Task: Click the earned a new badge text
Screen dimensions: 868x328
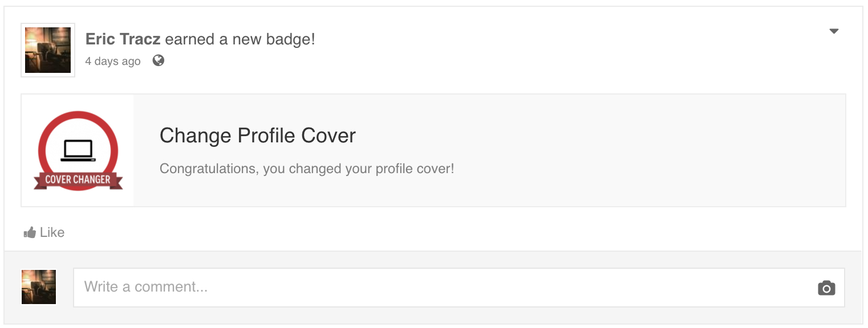Action: 240,39
